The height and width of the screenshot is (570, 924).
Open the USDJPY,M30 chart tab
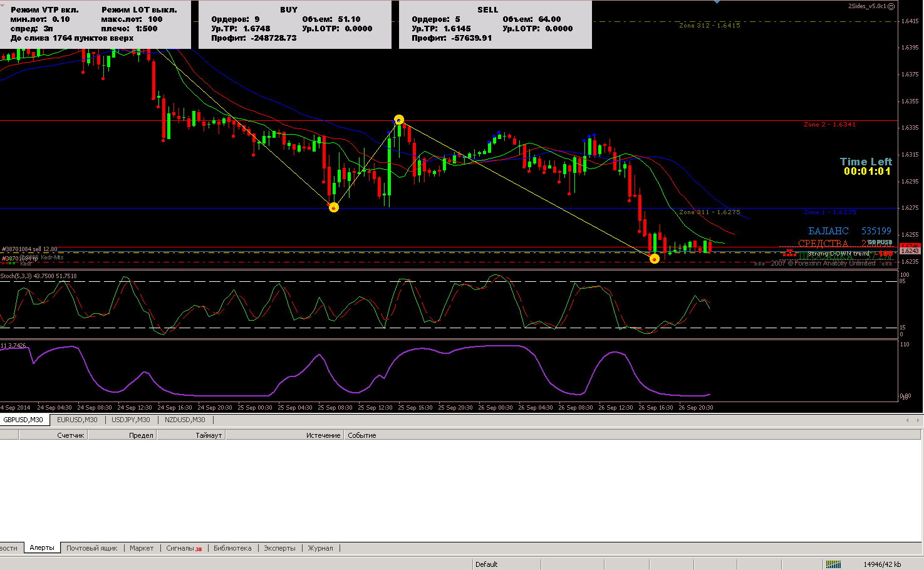[x=131, y=420]
